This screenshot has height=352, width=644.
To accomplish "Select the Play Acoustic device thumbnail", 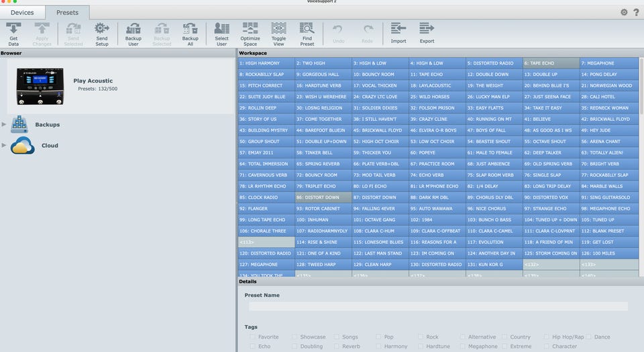I will (x=39, y=85).
